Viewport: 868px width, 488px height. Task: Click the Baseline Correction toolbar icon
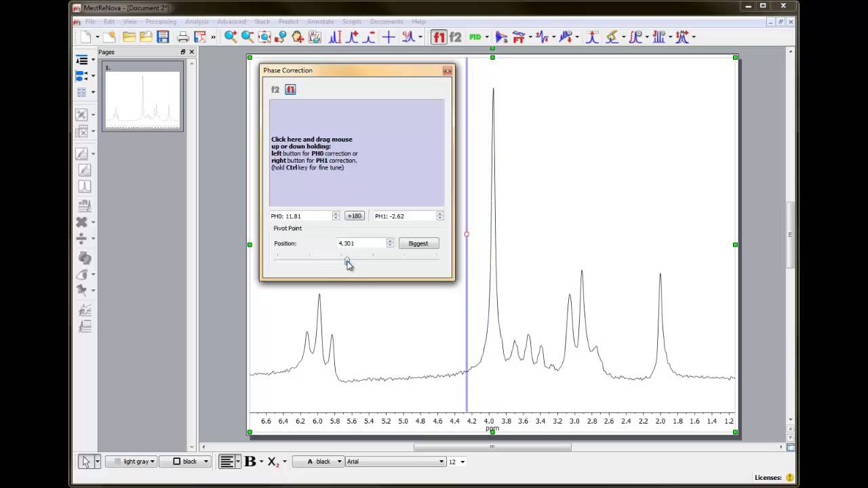click(x=565, y=37)
